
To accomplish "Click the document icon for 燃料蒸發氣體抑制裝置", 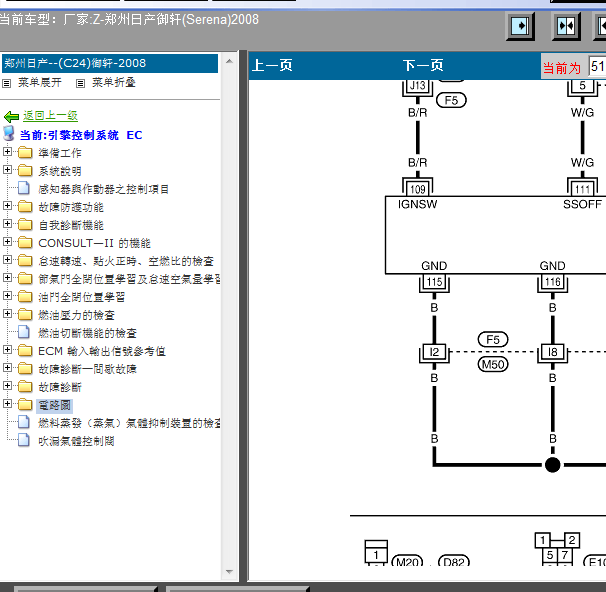I will [x=24, y=422].
